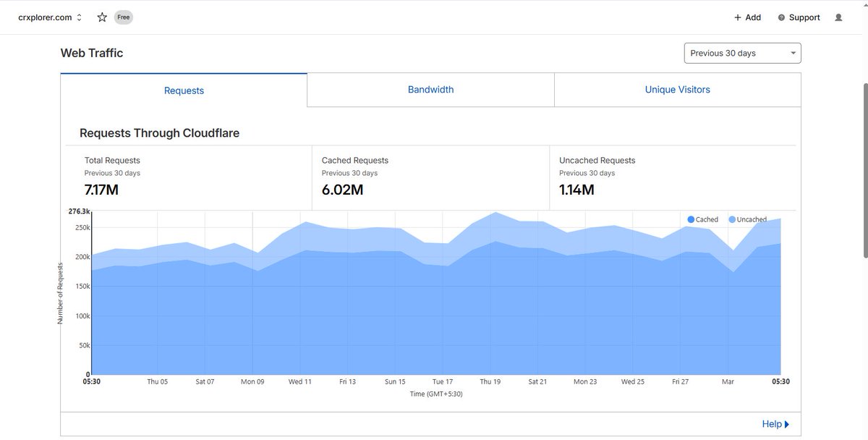Click the Wed 11 axis label
The image size is (868, 440).
299,381
